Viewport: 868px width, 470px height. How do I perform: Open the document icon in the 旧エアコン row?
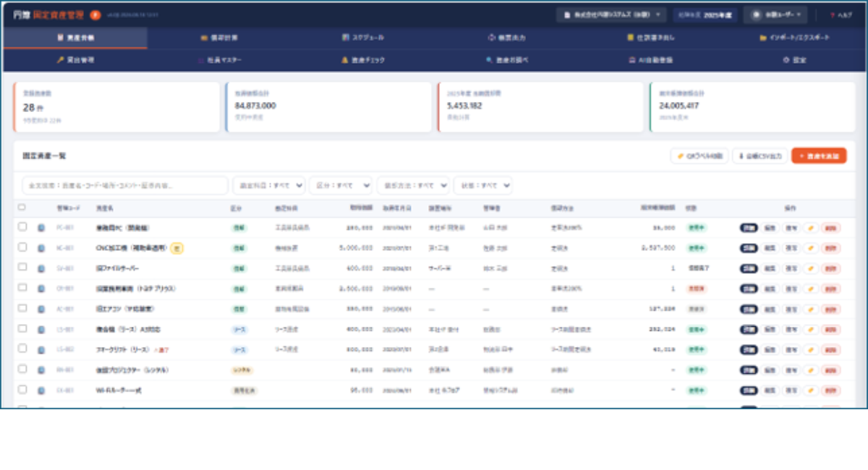42,308
